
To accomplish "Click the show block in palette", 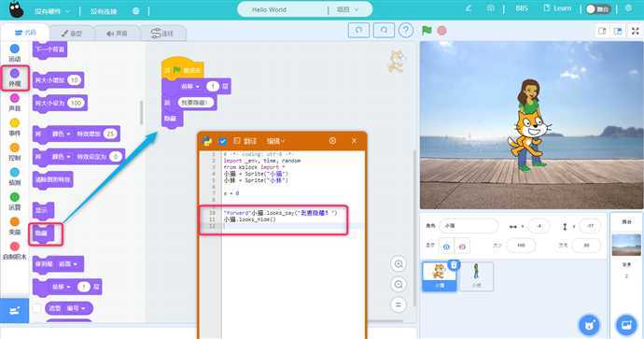I will coord(43,210).
